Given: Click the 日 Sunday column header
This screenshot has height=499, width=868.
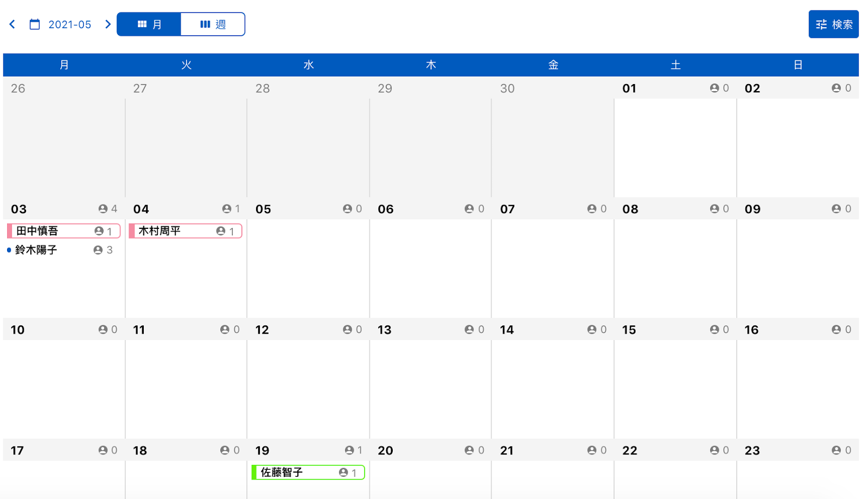Looking at the screenshot, I should 798,65.
